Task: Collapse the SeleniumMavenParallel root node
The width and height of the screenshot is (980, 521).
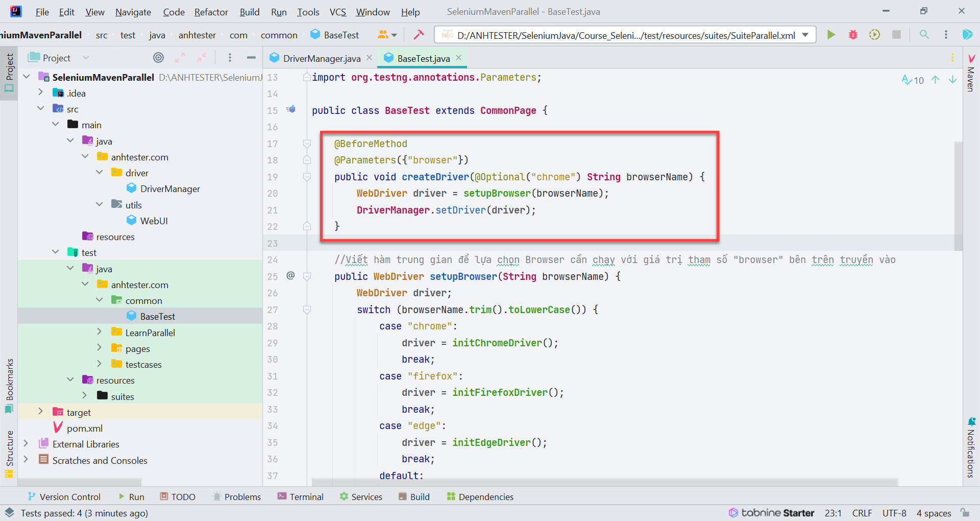Action: pos(27,77)
